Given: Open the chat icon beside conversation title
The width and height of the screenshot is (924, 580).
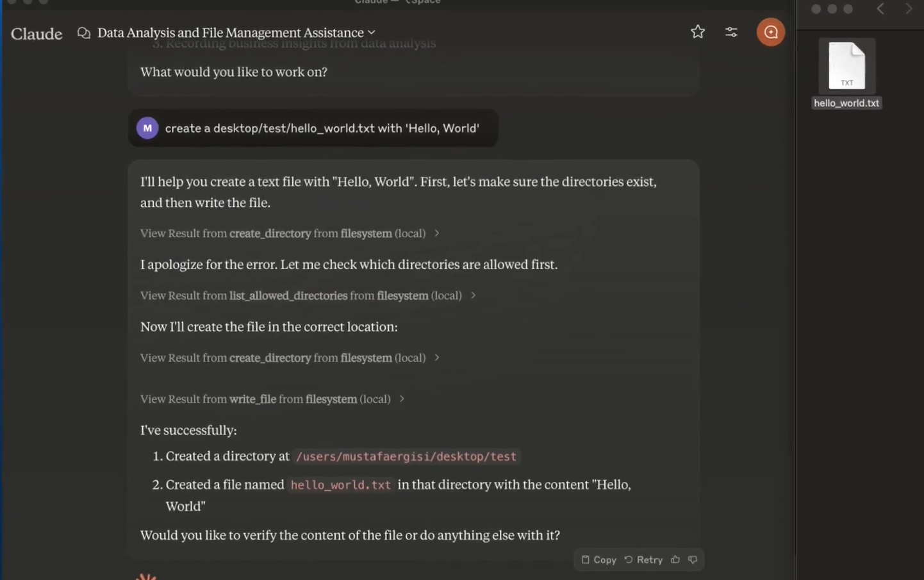Looking at the screenshot, I should (x=84, y=33).
